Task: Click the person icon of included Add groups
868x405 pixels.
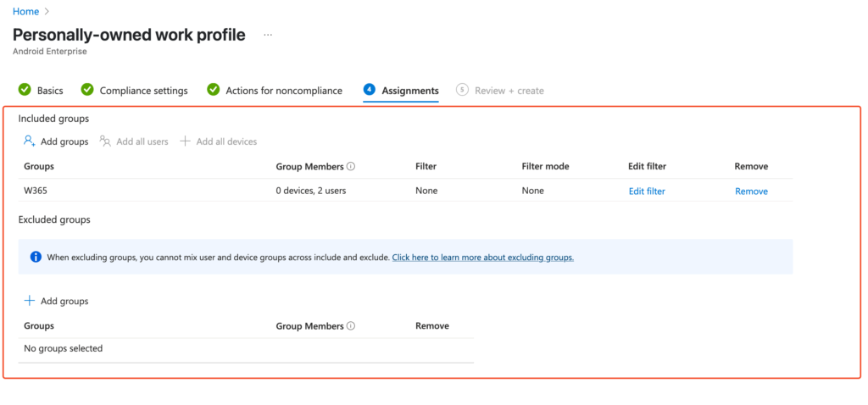Action: coord(30,141)
